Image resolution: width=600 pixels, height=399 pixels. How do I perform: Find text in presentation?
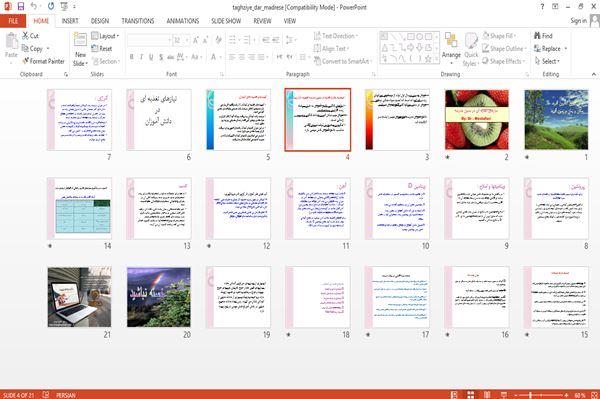coord(543,36)
